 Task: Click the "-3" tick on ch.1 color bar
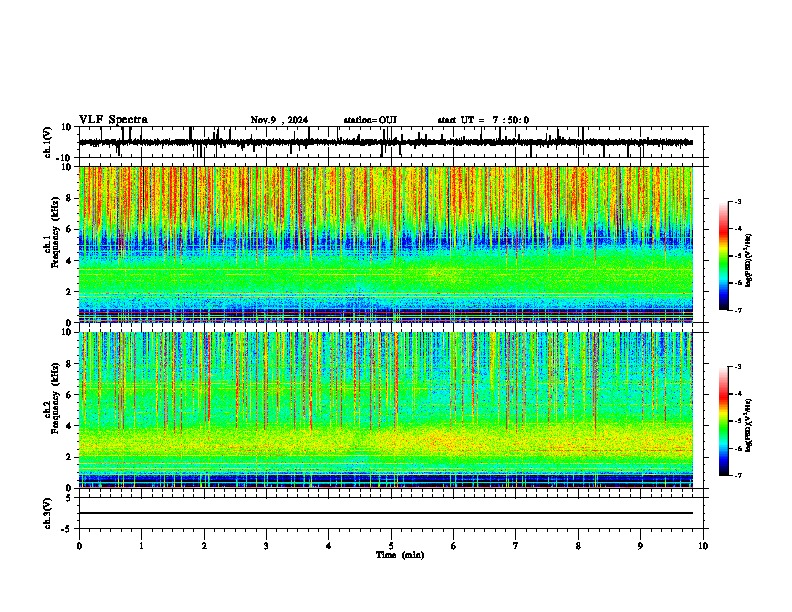[x=737, y=201]
